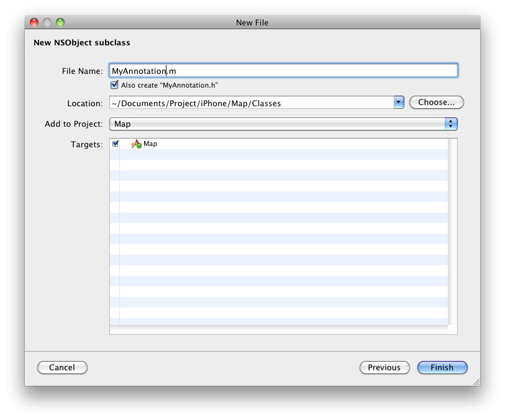Click the Map target application icon
505x420 pixels.
[x=137, y=144]
